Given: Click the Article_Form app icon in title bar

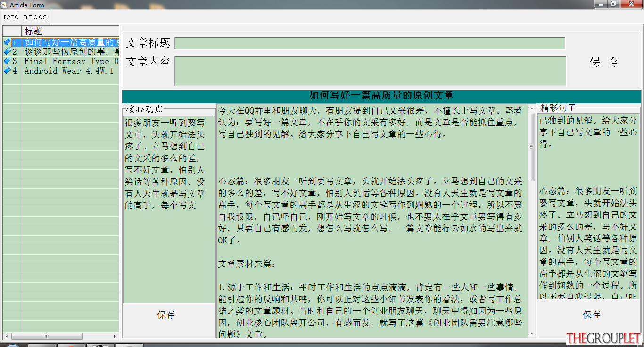Looking at the screenshot, I should click(5, 4).
